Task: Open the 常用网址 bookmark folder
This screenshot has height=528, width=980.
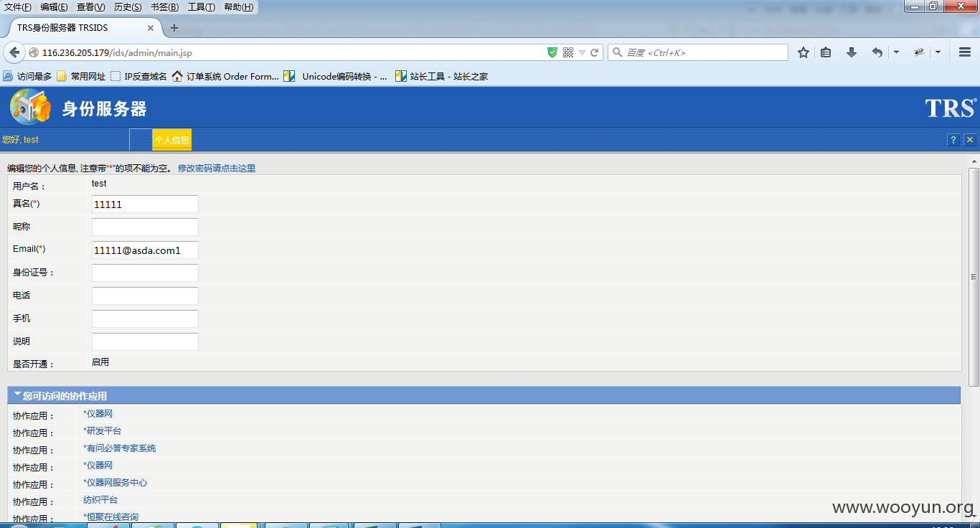Action: pyautogui.click(x=80, y=76)
